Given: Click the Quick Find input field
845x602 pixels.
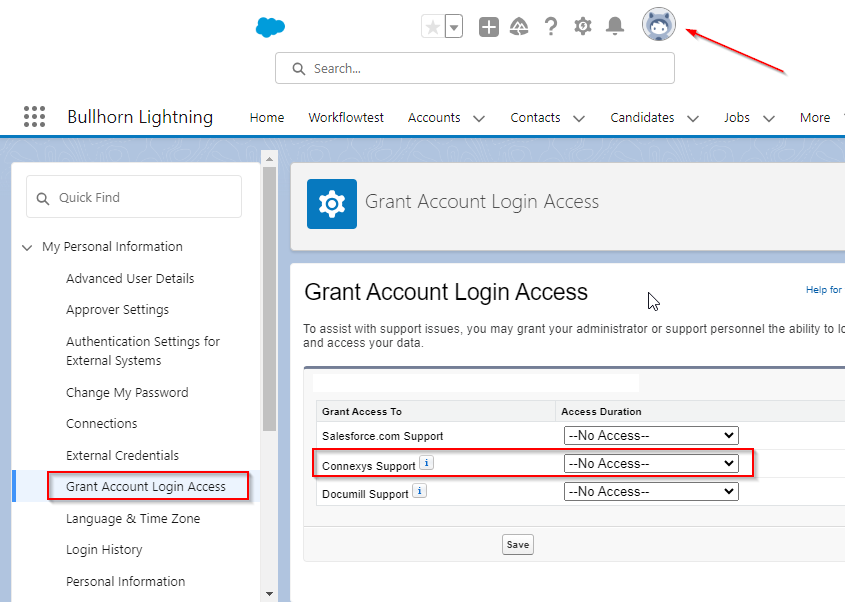Looking at the screenshot, I should [134, 197].
